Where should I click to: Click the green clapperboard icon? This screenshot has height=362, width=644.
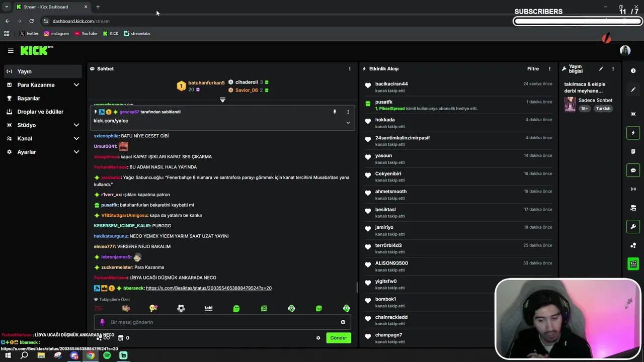point(633,263)
